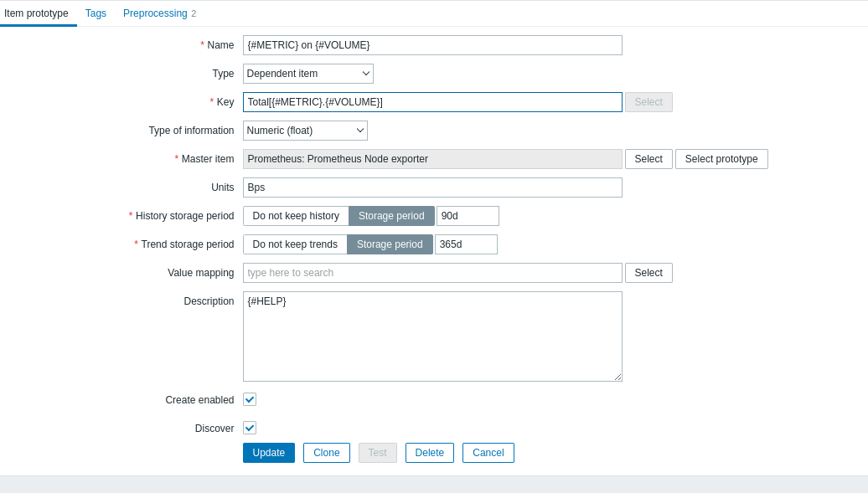Cancel editing the item prototype

point(488,452)
